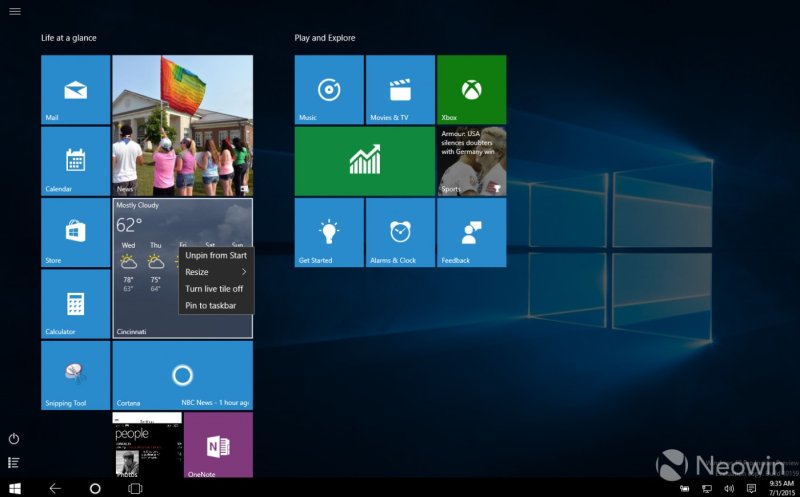Open the network icon in system tray
The height and width of the screenshot is (497, 800).
point(707,489)
